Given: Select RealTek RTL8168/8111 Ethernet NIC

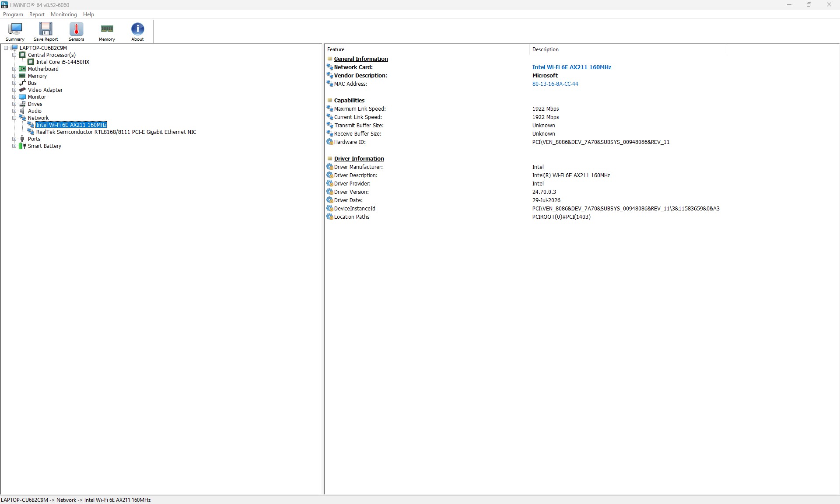Looking at the screenshot, I should [x=116, y=132].
